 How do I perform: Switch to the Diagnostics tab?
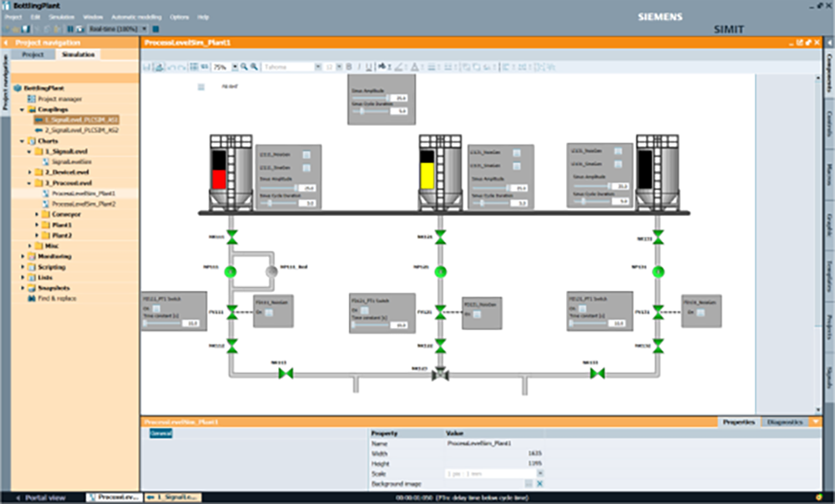pos(784,422)
